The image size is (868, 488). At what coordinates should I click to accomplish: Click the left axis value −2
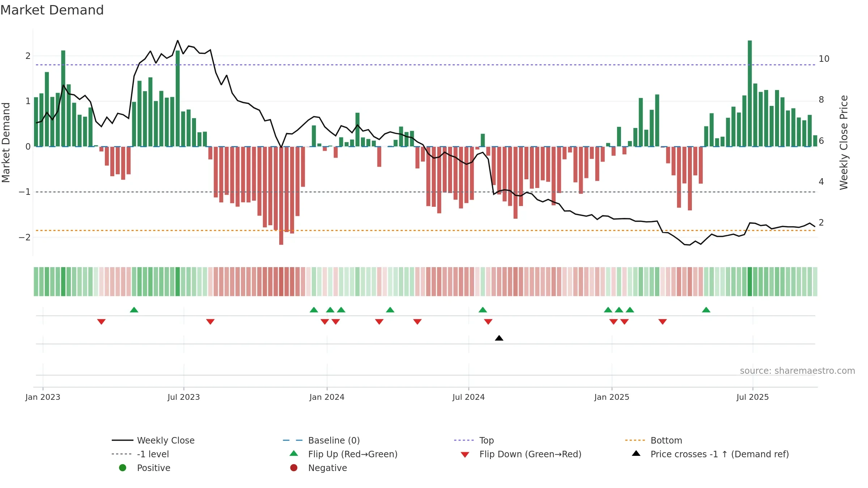click(x=25, y=237)
